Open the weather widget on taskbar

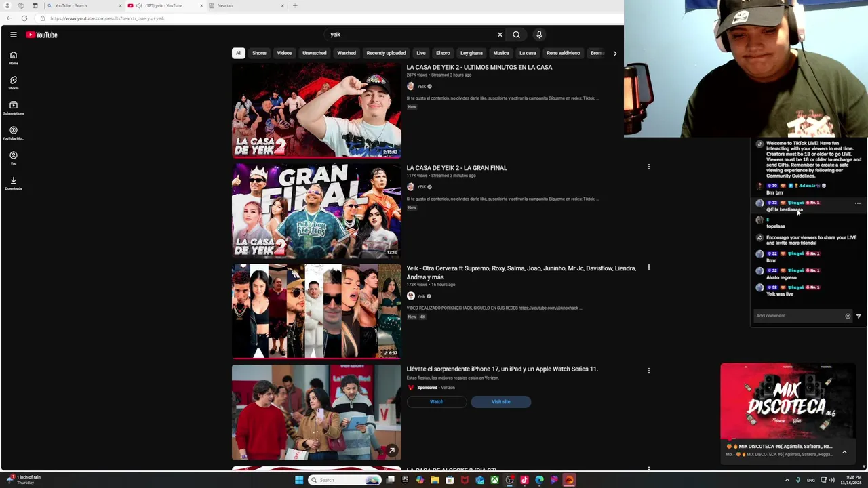click(x=24, y=480)
